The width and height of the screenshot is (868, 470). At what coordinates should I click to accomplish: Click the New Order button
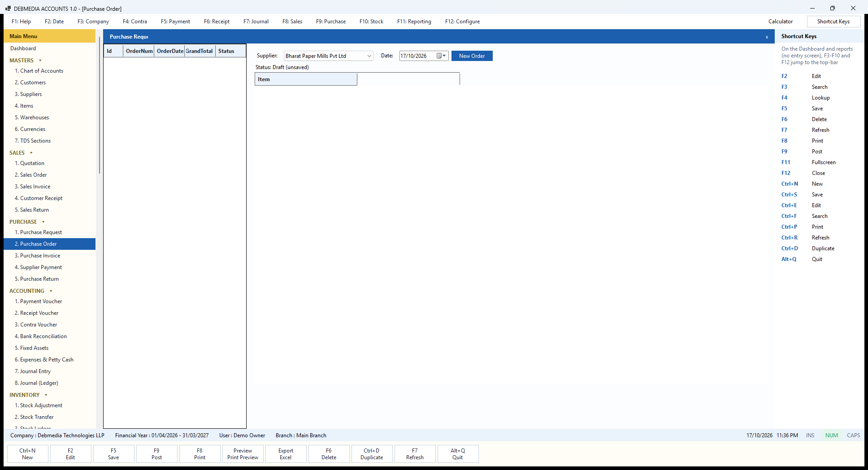(x=472, y=56)
